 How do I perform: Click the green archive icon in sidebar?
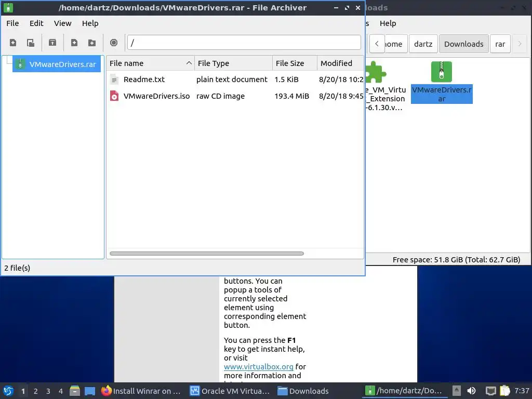click(20, 64)
